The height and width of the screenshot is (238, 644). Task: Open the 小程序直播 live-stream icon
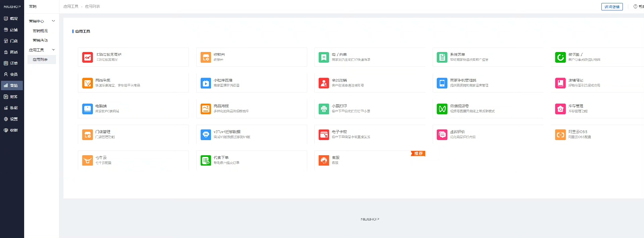coord(206,83)
